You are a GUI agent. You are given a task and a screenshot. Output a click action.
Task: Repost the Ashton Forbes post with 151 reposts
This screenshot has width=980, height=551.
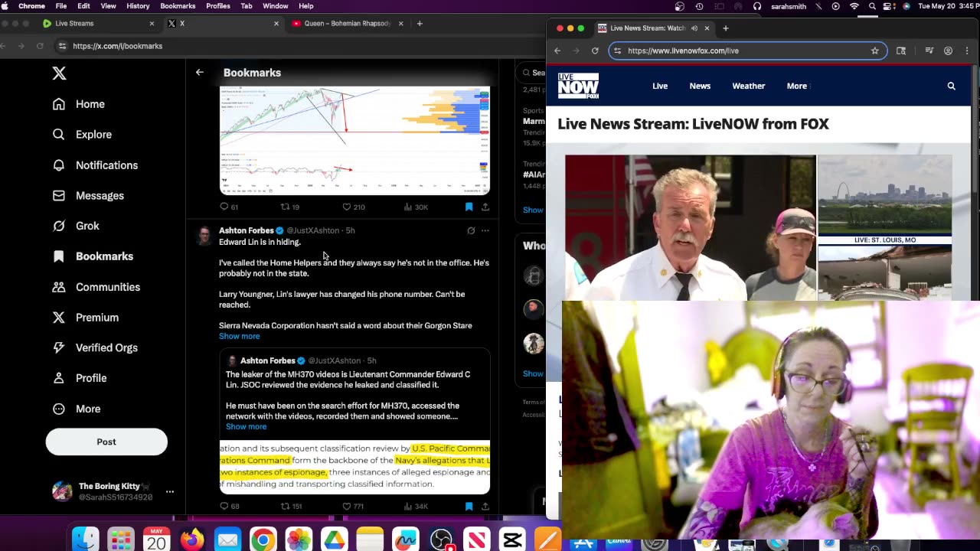[x=292, y=506]
